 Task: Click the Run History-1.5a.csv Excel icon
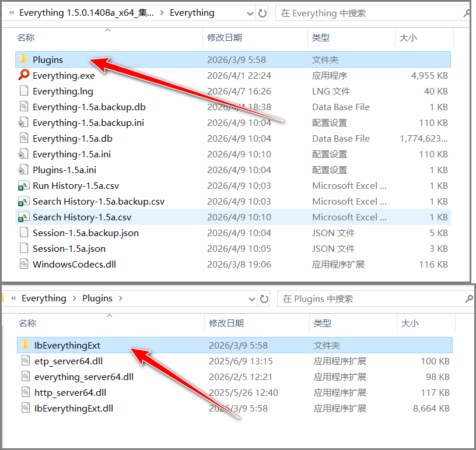click(x=24, y=185)
